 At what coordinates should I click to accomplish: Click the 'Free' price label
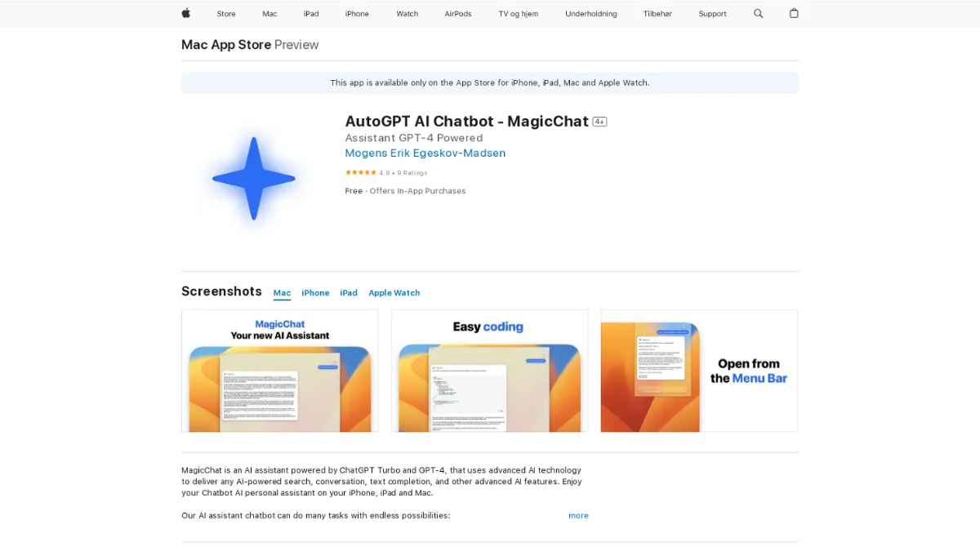[x=354, y=191]
